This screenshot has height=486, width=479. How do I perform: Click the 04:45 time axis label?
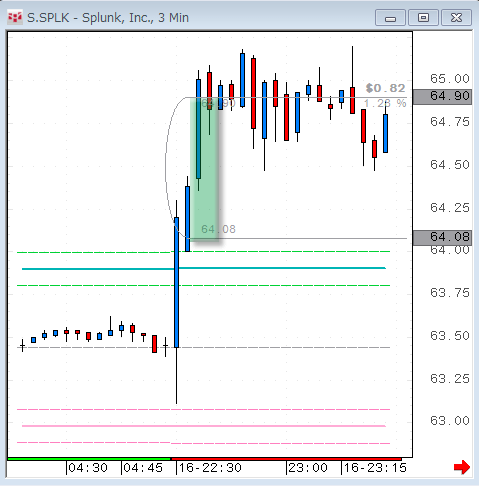[x=143, y=468]
